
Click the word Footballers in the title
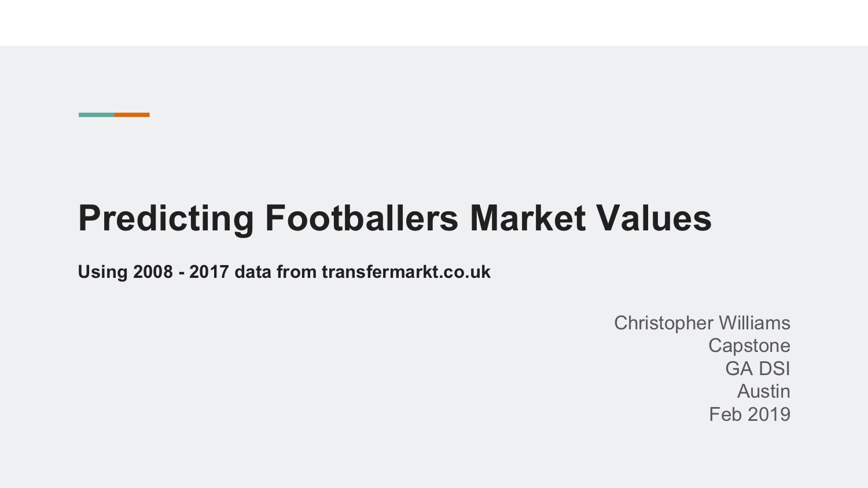362,218
